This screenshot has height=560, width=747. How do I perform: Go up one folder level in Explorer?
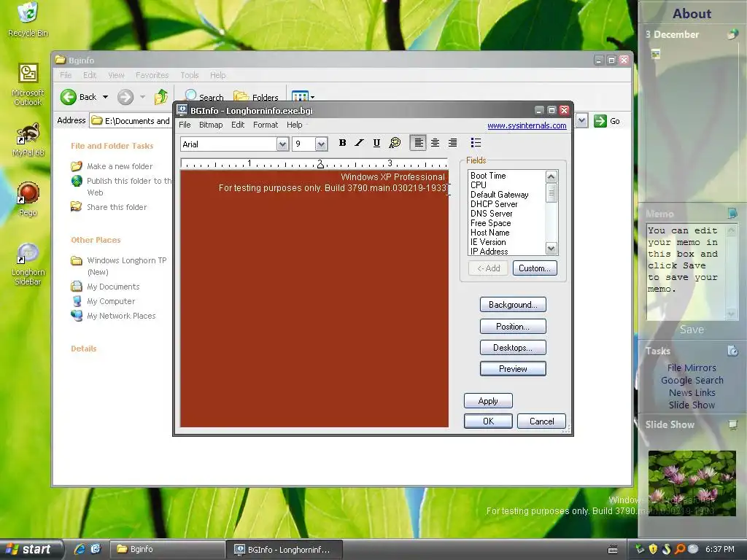(x=161, y=97)
